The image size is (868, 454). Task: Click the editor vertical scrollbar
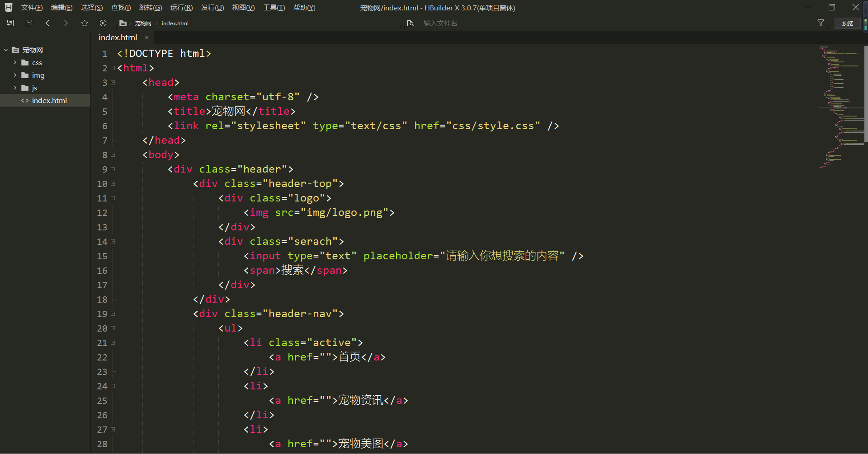coord(866,94)
